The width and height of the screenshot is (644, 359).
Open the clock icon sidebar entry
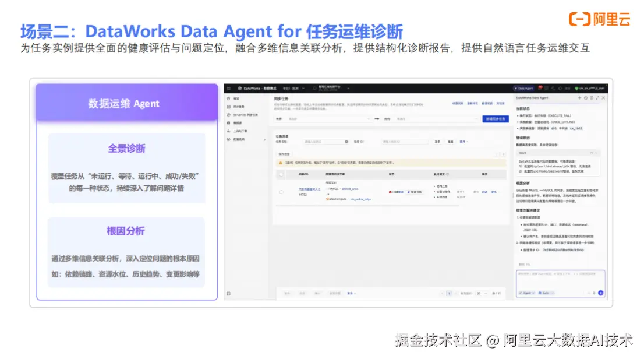pyautogui.click(x=229, y=98)
